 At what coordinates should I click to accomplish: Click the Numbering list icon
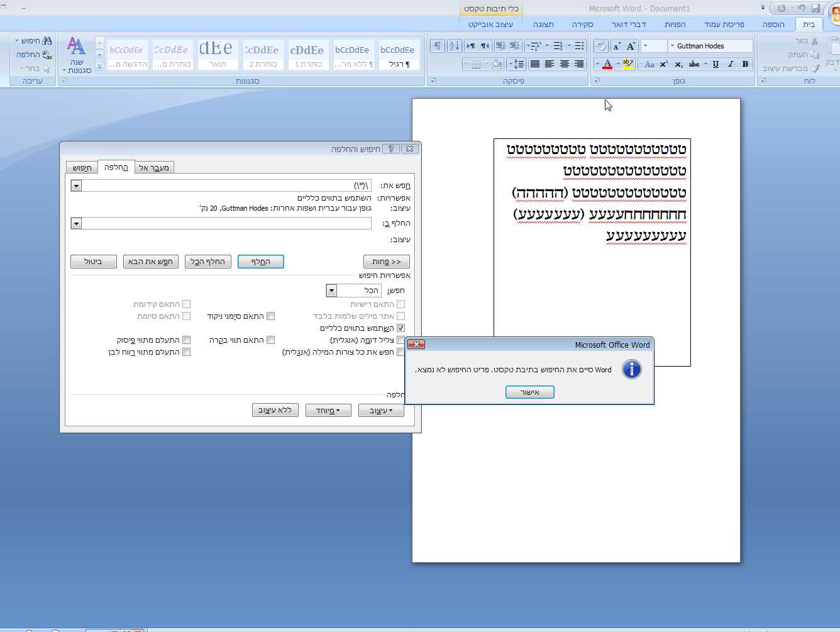(x=557, y=46)
